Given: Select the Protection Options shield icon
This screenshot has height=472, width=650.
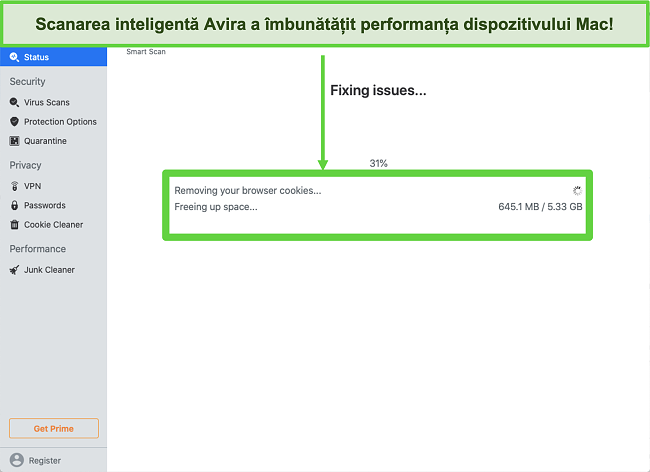Looking at the screenshot, I should coord(14,122).
